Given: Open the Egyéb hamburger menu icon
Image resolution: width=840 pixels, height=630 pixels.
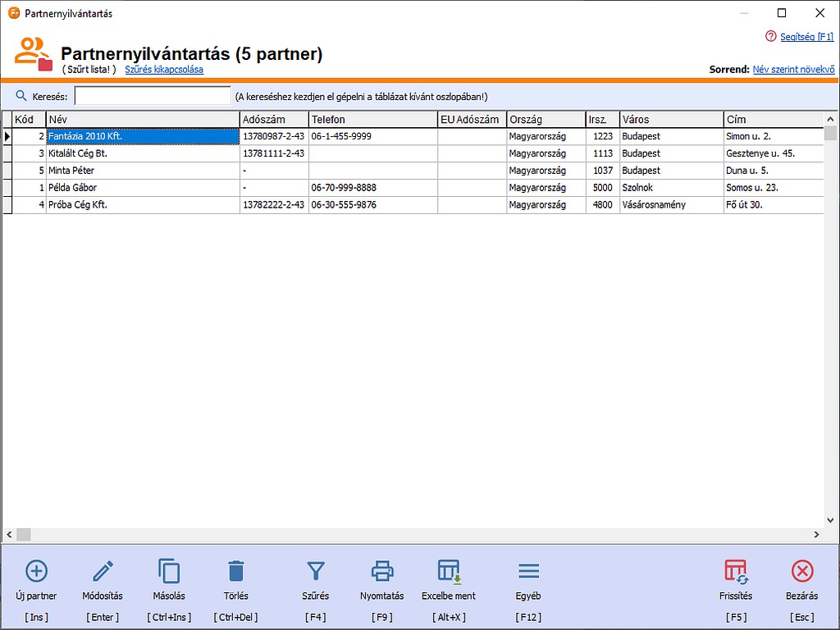Looking at the screenshot, I should click(x=528, y=571).
